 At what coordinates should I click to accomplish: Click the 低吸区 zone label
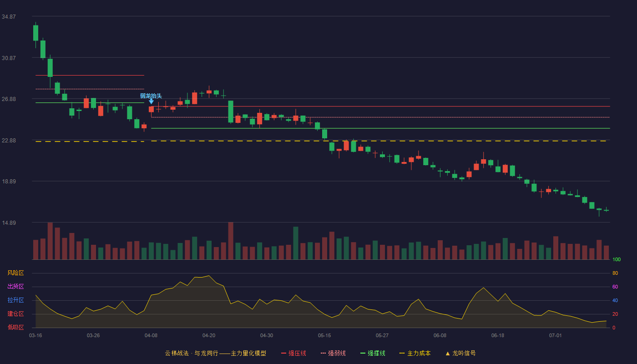click(15, 327)
